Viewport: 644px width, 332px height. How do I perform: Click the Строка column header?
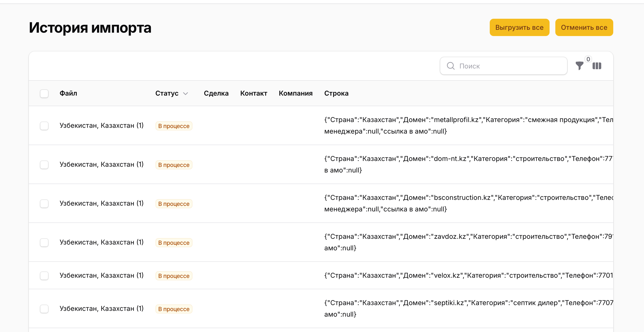[336, 93]
